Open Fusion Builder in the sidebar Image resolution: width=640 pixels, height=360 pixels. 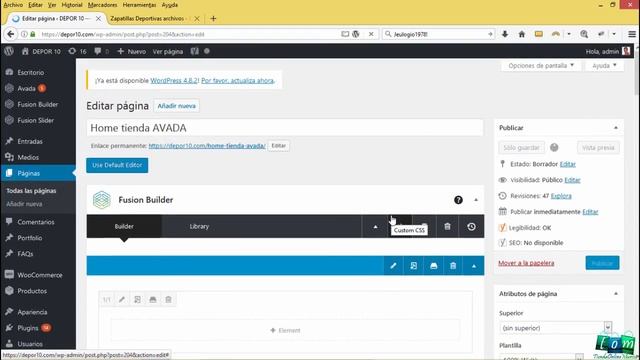[x=38, y=104]
